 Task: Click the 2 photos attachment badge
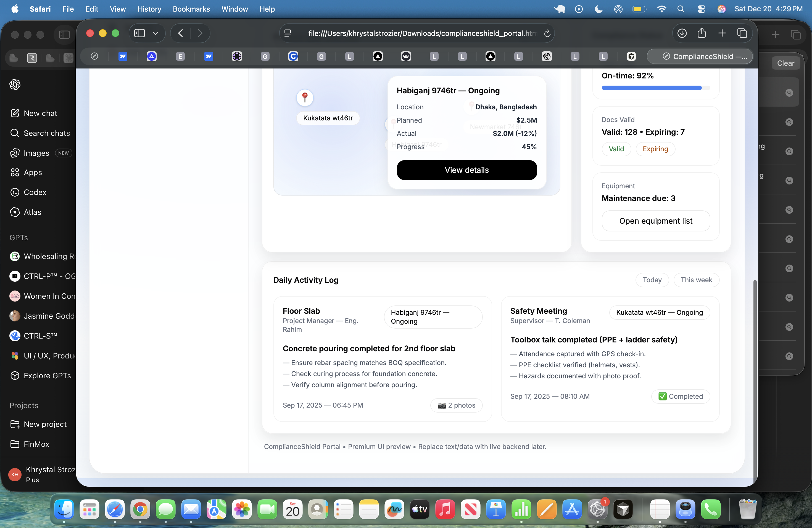pyautogui.click(x=456, y=405)
